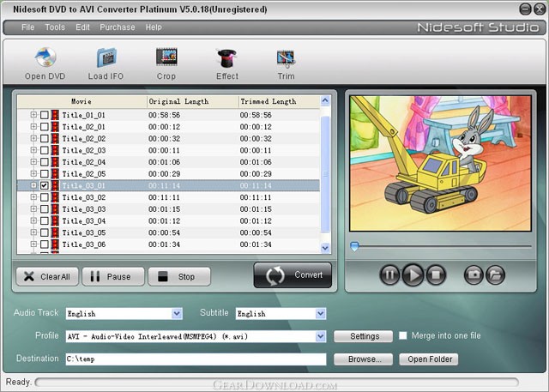Open the snapshot folder icon
The height and width of the screenshot is (392, 549).
tap(495, 274)
